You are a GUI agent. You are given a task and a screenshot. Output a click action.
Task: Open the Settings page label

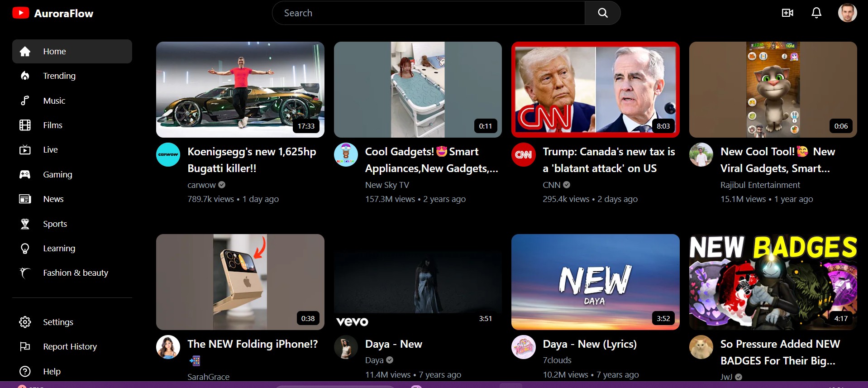58,322
